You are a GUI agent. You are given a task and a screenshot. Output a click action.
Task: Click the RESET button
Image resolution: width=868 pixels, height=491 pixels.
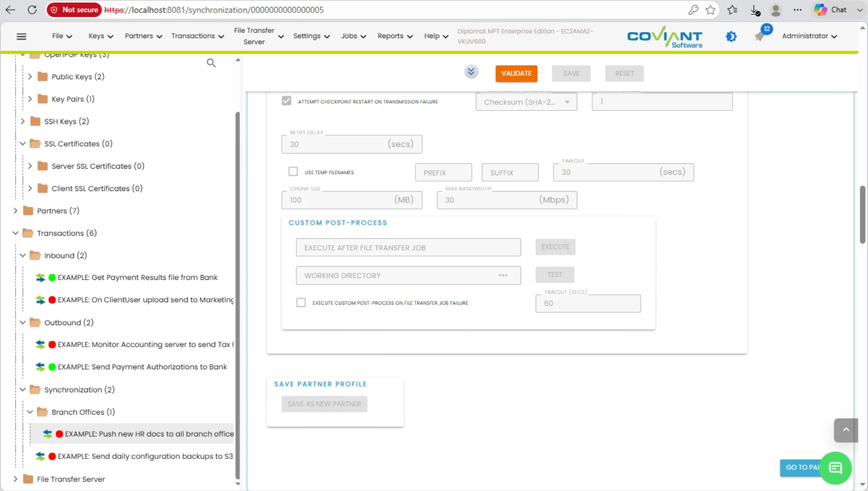(625, 73)
